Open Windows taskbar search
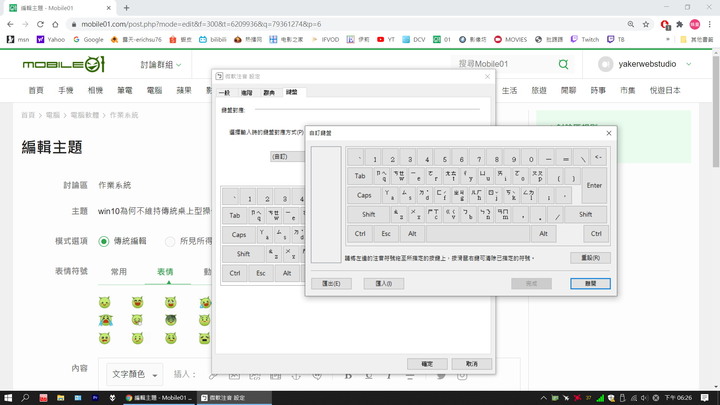The width and height of the screenshot is (720, 405). point(25,398)
